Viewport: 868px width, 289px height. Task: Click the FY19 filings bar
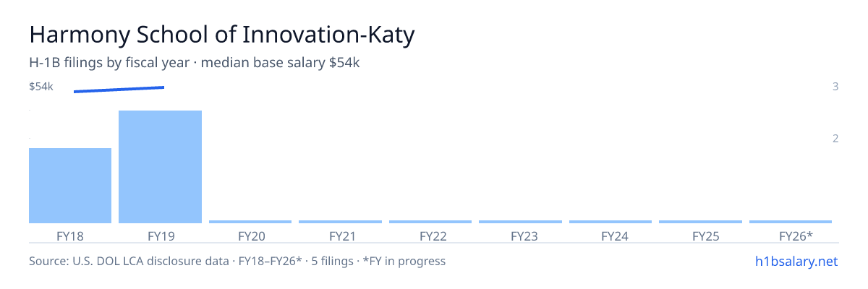tap(160, 167)
